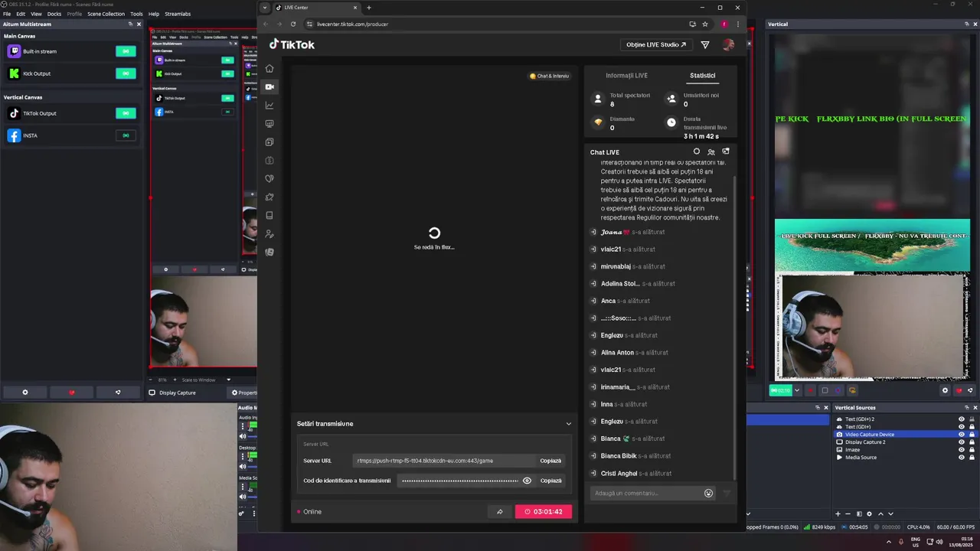
Task: Reload the TikTok LIVE Center page
Action: [x=293, y=24]
